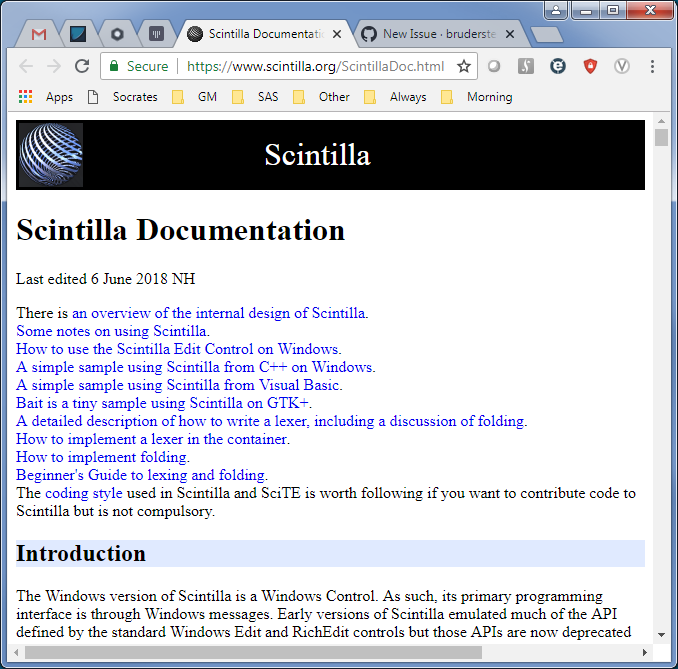Open the Apps grid shortcut

pyautogui.click(x=46, y=97)
